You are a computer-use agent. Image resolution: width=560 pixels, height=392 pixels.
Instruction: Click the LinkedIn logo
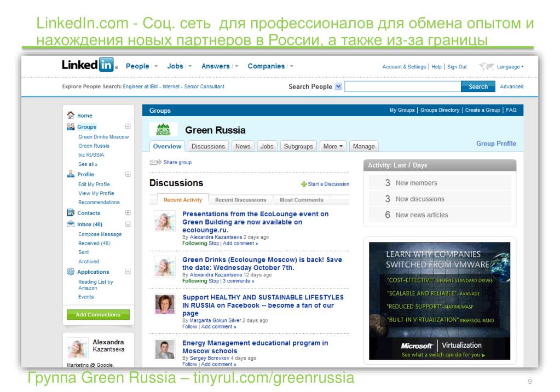click(x=88, y=65)
